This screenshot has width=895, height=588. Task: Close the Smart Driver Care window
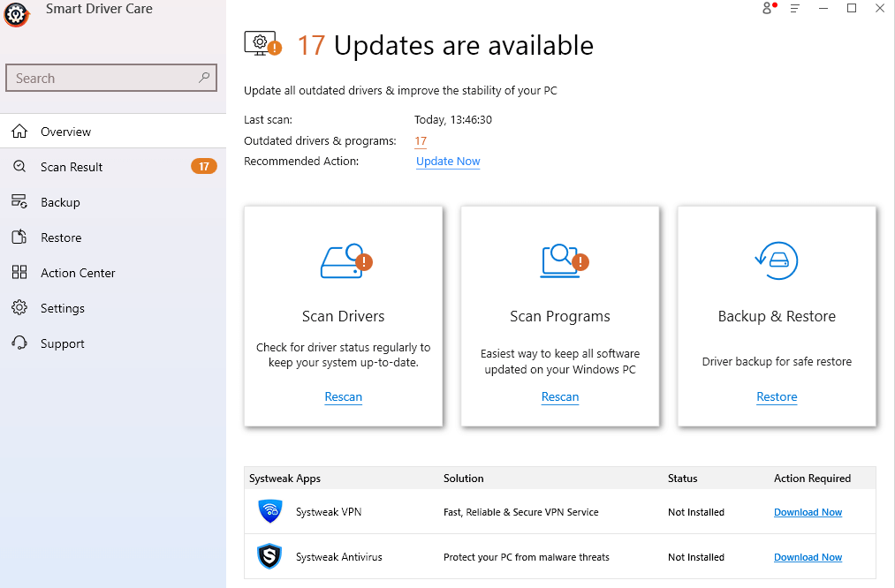[880, 8]
